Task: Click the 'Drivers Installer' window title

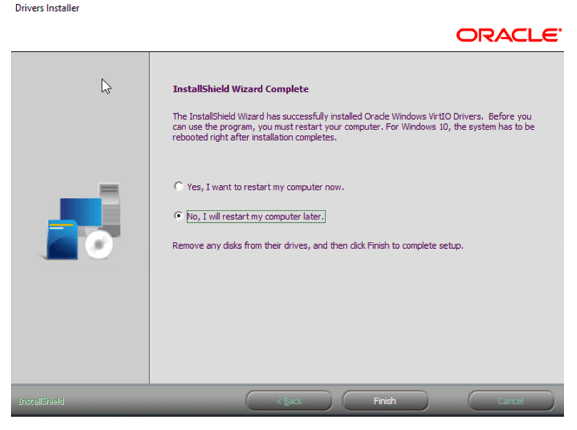Action: 47,8
